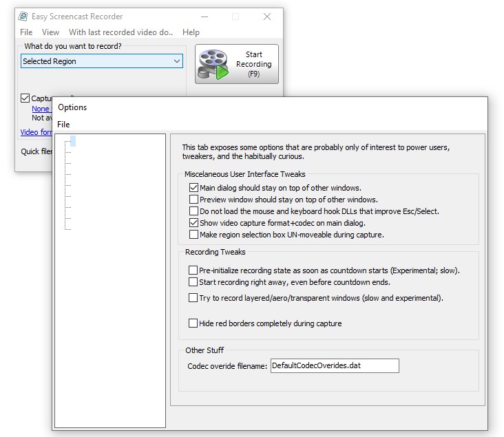The height and width of the screenshot is (437, 504).
Task: Check Start recording right away option
Action: pyautogui.click(x=193, y=281)
